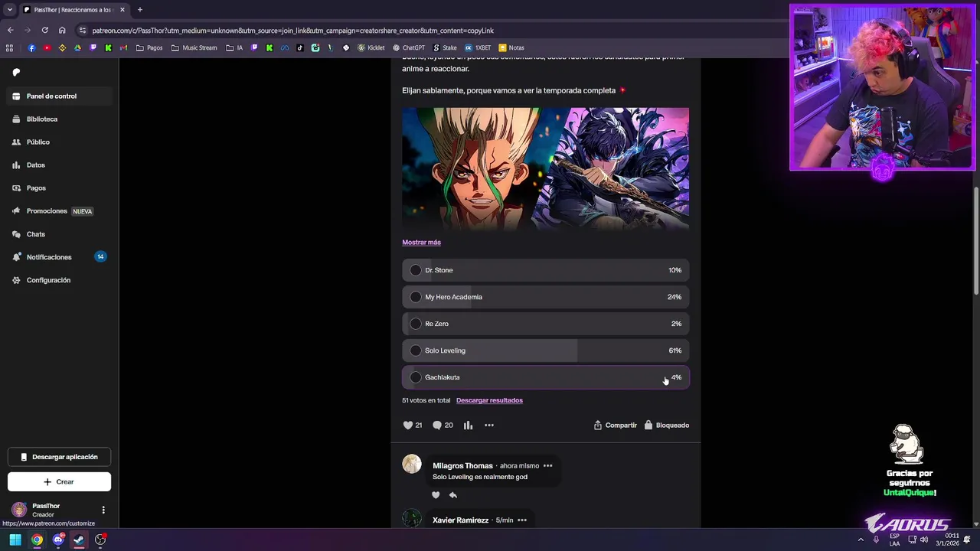This screenshot has height=551, width=980.
Task: Open Pagos in the Patreon sidebar
Action: 60,188
